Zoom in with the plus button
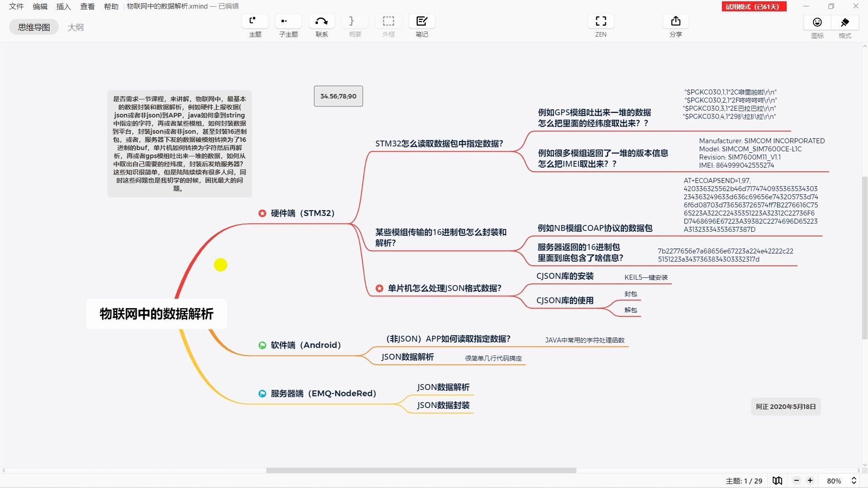The image size is (868, 488). click(x=810, y=481)
